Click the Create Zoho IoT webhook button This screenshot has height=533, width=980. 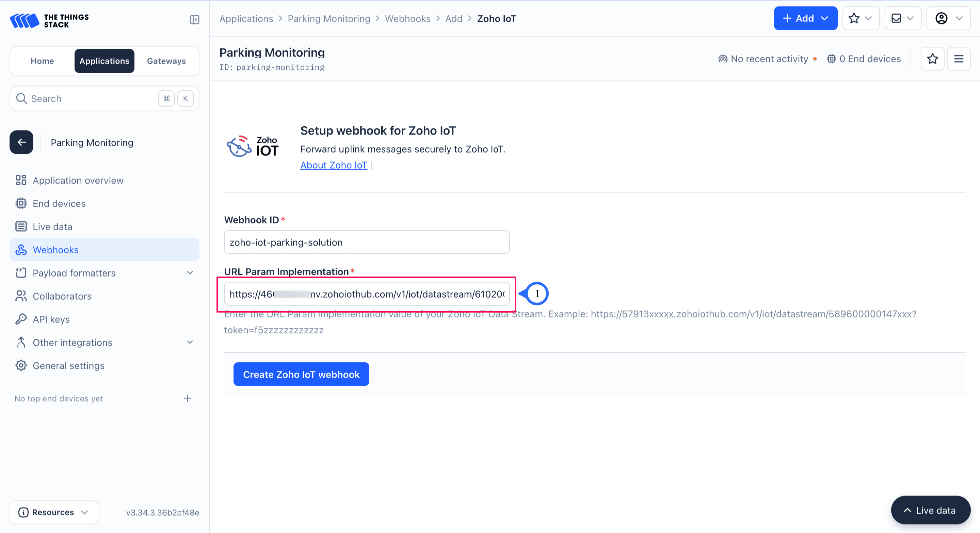(x=301, y=374)
